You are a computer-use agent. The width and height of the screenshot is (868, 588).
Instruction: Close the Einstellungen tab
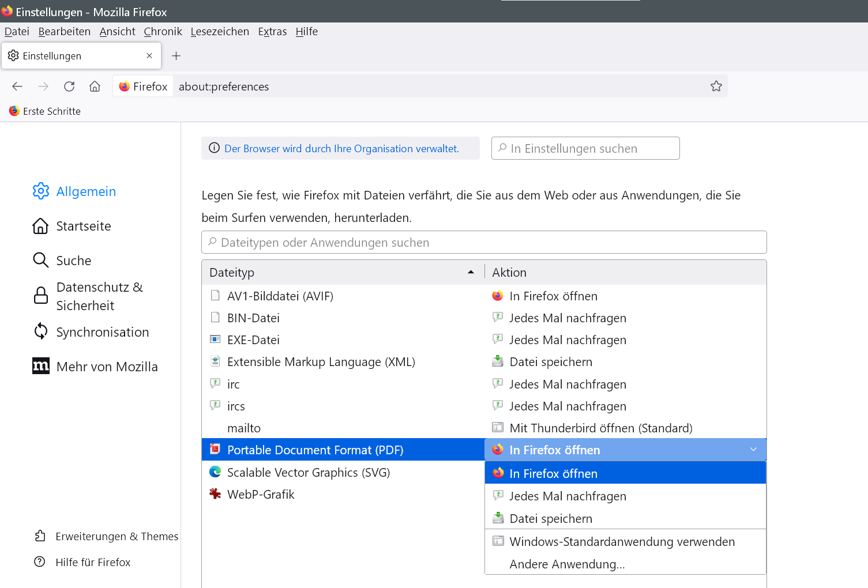[x=149, y=56]
